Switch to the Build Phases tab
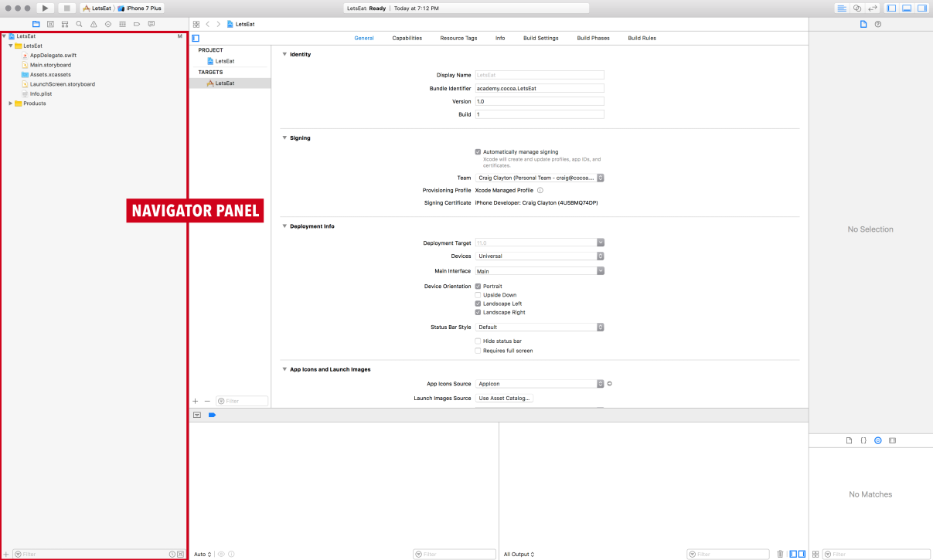 (x=593, y=38)
